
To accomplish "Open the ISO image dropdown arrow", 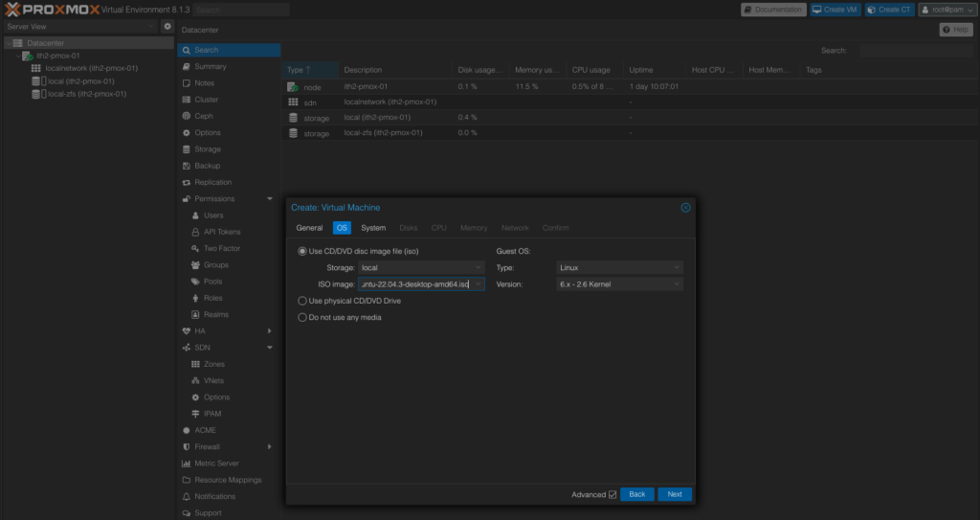I will [x=479, y=284].
